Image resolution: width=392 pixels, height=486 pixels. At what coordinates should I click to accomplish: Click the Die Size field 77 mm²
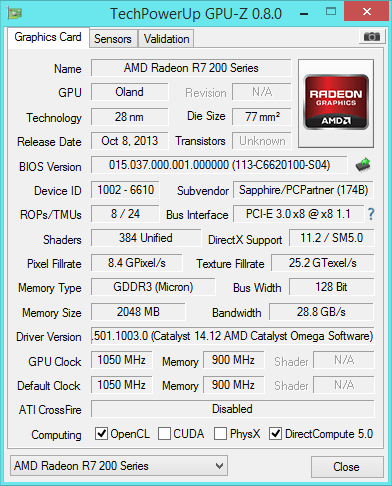pos(262,117)
